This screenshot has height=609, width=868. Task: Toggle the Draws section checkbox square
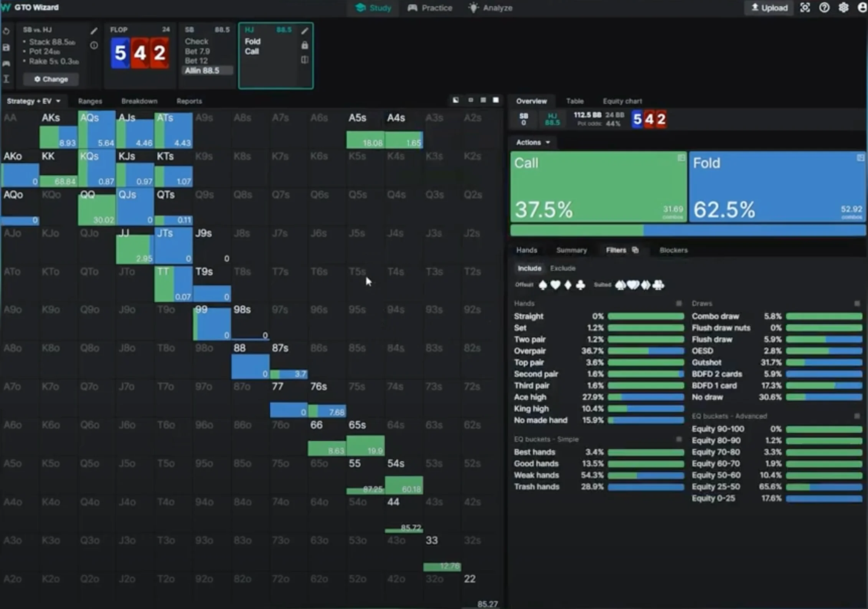(x=857, y=303)
